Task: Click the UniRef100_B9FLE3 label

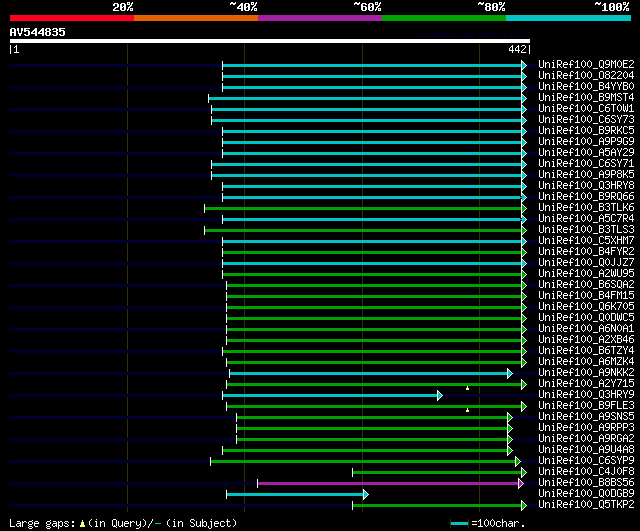Action: pyautogui.click(x=586, y=406)
